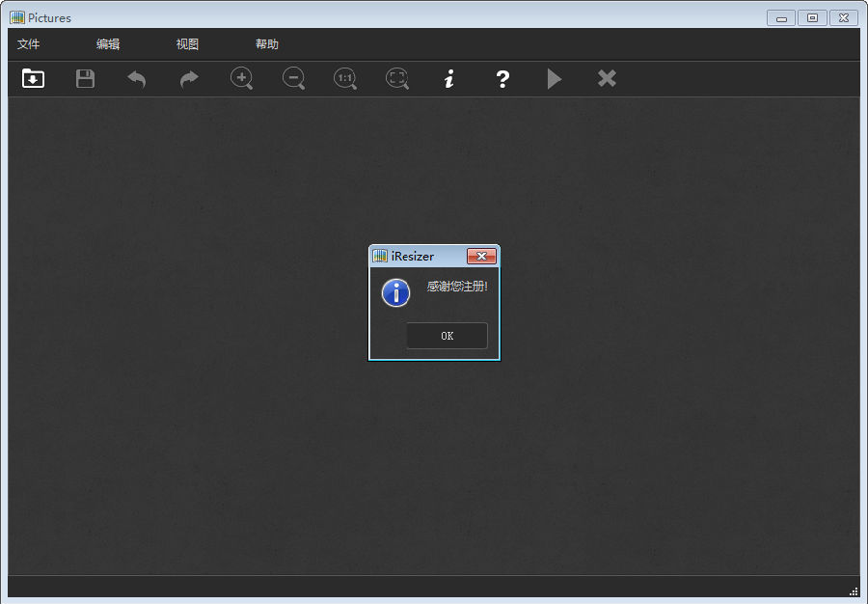Viewport: 868px width, 604px height.
Task: Close the iResizer registration dialog
Action: (x=481, y=257)
